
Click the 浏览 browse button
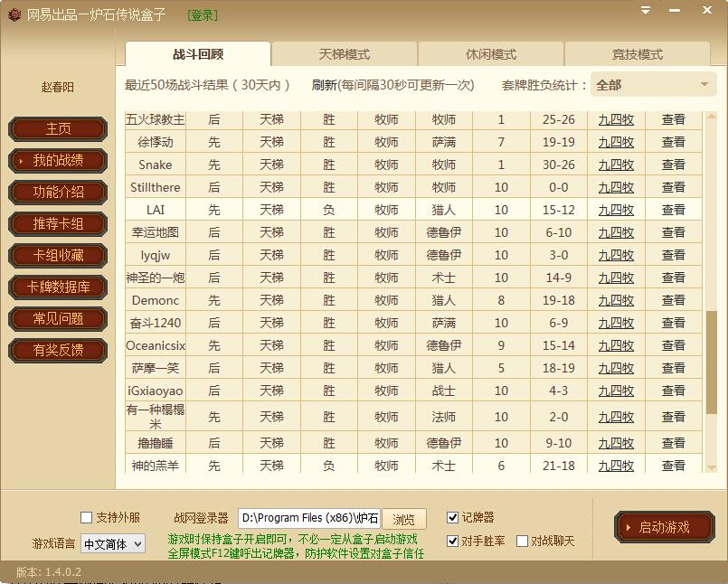[x=403, y=519]
